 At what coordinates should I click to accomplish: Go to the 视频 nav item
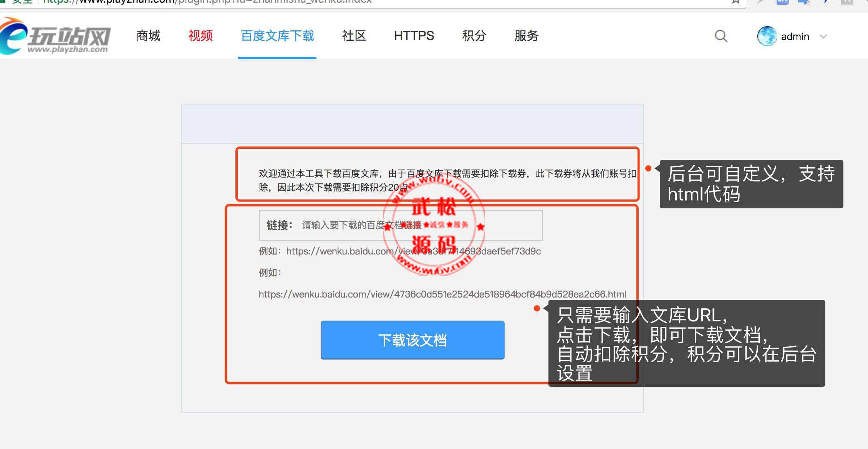[200, 36]
